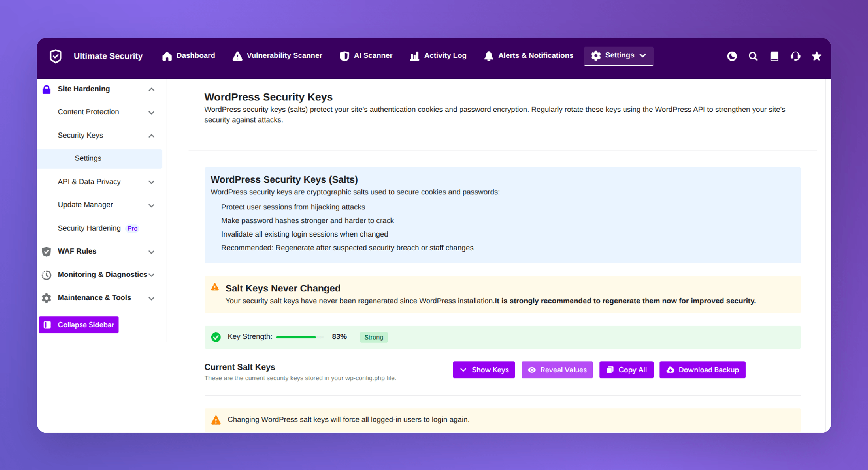Click the 83% key strength value

[339, 336]
